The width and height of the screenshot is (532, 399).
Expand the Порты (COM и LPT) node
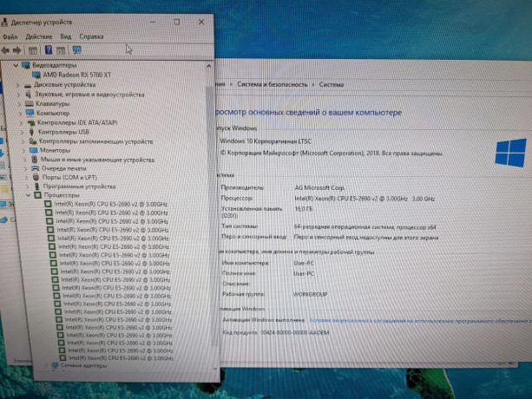click(26, 178)
